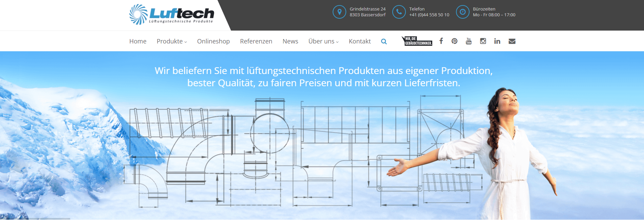
Task: Click the phone number +41 (0)44 558 50 10
Action: 429,15
